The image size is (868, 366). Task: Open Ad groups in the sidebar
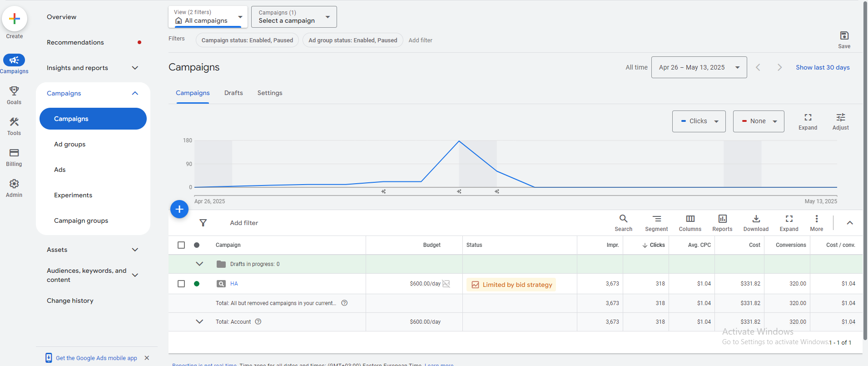[x=70, y=144]
